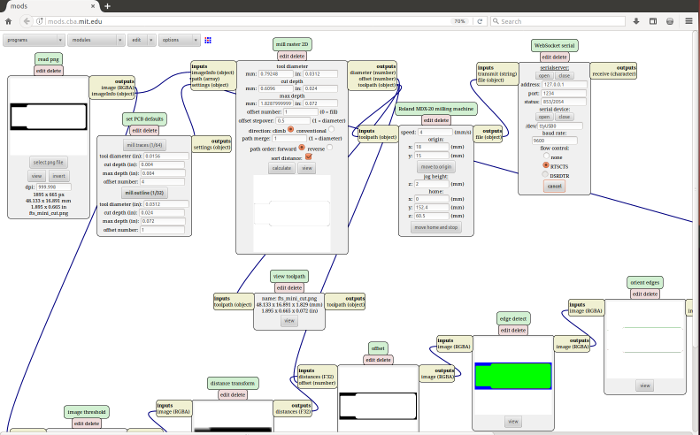Click view button in edge detect module
The height and width of the screenshot is (435, 700).
coord(513,422)
